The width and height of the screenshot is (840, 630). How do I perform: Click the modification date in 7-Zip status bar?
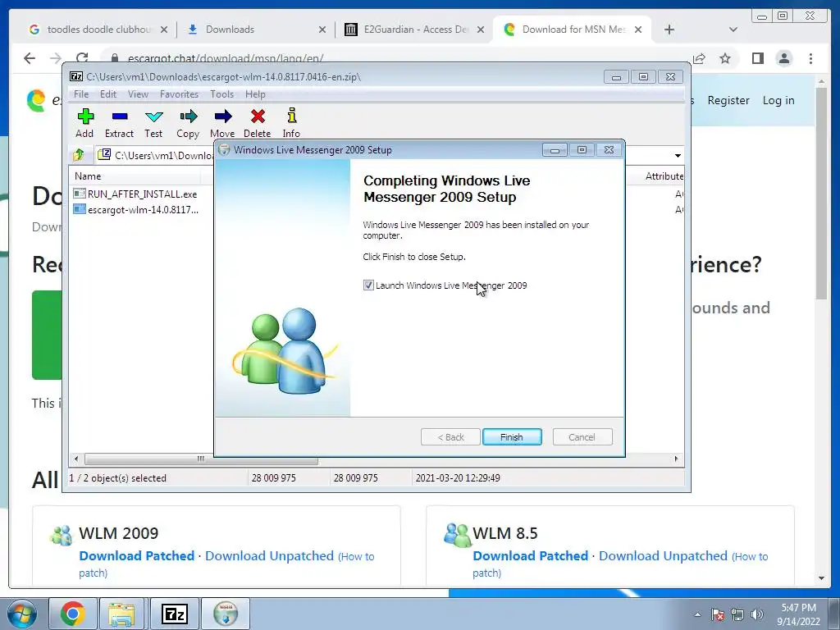pos(458,478)
